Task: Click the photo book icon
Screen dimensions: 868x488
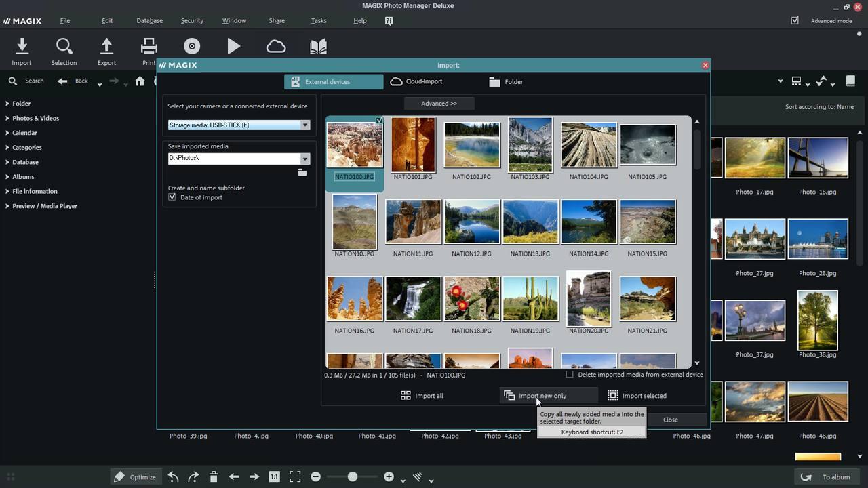Action: pos(318,45)
